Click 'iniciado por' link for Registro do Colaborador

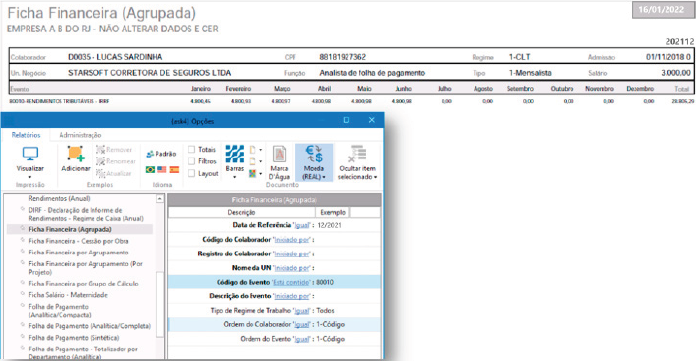292,254
